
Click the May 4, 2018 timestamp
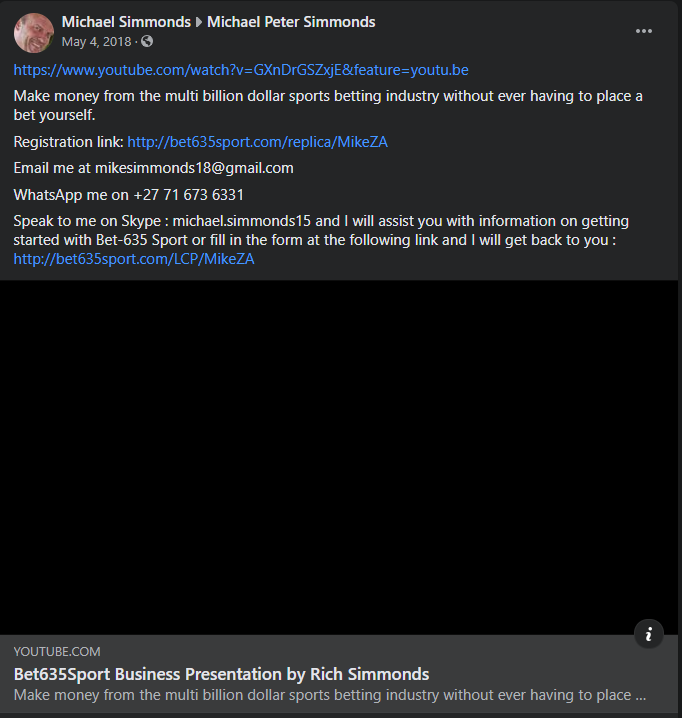[x=98, y=42]
